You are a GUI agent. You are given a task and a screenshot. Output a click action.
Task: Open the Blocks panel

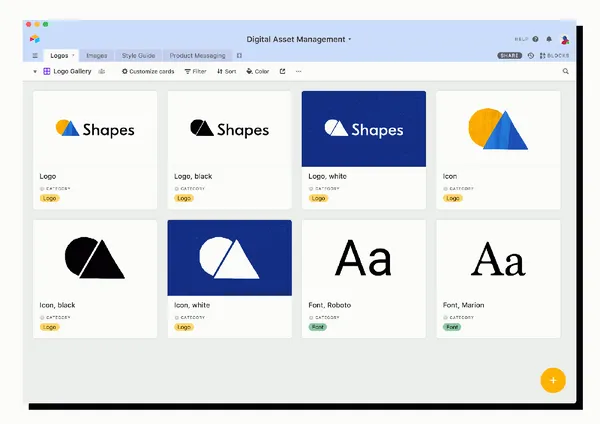click(x=554, y=55)
